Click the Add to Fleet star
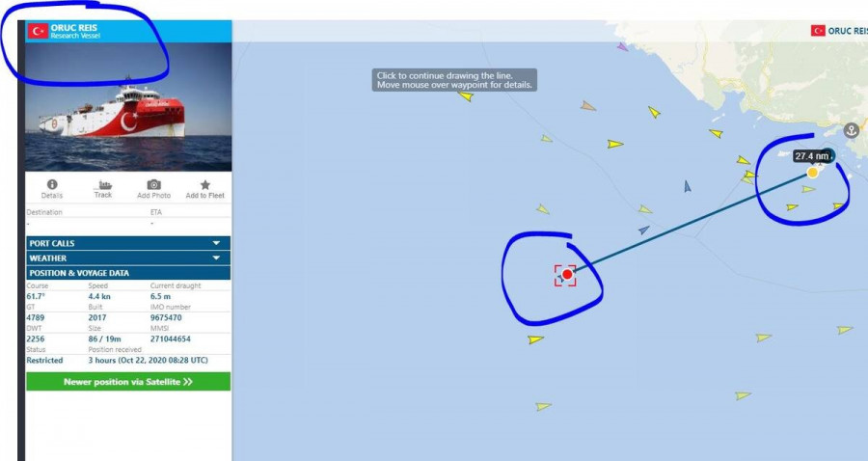 204,185
